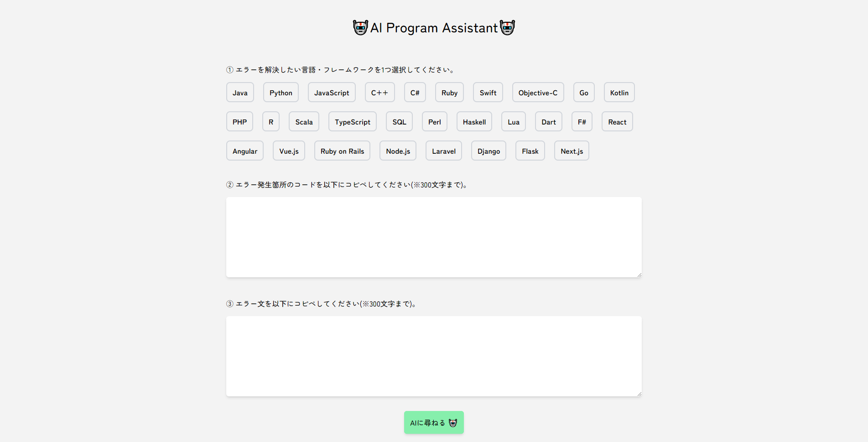The height and width of the screenshot is (442, 868).
Task: Click the robot icon right of the title
Action: pos(507,27)
